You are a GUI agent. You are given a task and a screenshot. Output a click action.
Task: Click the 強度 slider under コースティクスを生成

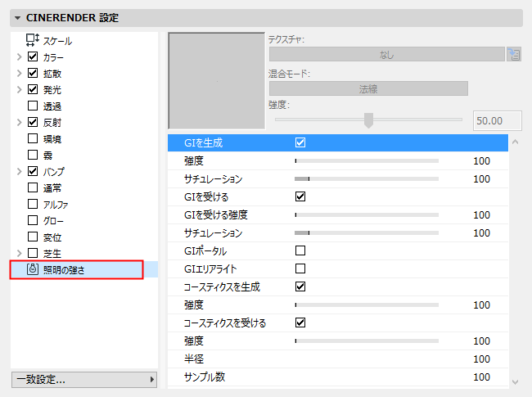click(x=367, y=305)
